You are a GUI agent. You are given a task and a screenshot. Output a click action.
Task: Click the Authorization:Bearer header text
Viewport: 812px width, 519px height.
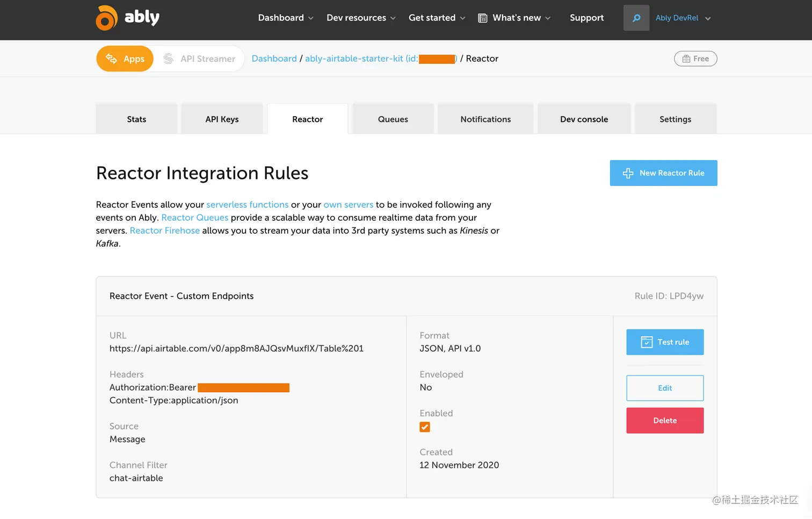pos(153,387)
